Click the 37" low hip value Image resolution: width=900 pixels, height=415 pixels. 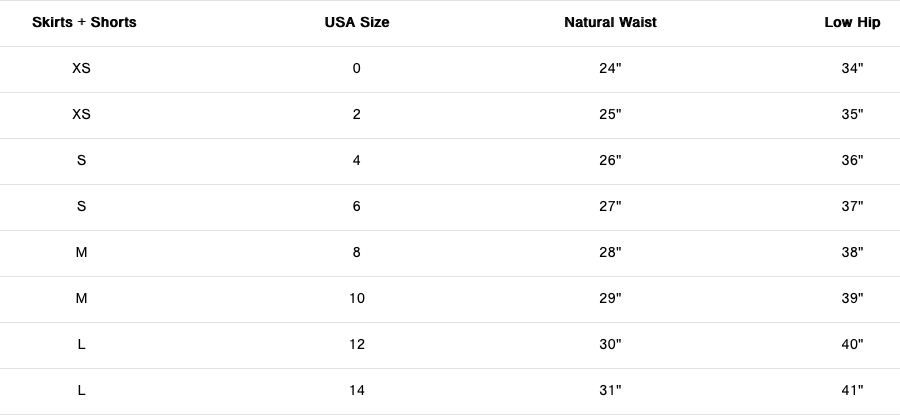[x=852, y=206]
